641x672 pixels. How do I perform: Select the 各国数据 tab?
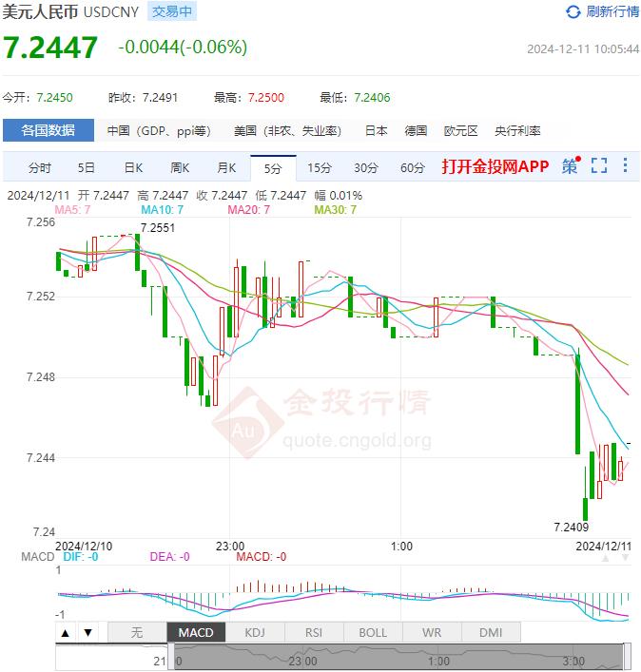pyautogui.click(x=49, y=130)
